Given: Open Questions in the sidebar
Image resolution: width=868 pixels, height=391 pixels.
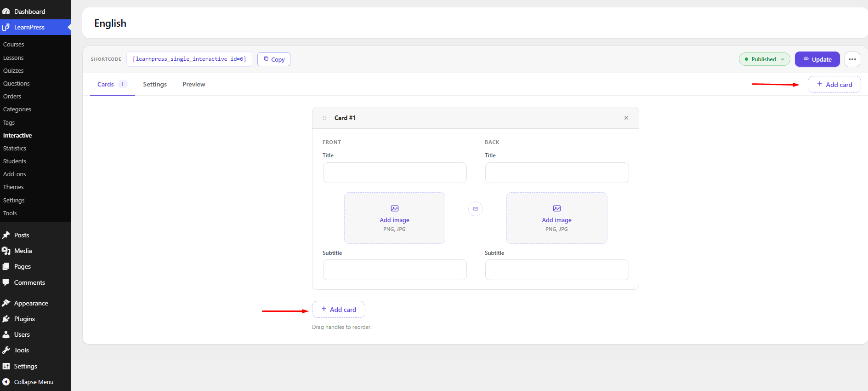Looking at the screenshot, I should 17,83.
